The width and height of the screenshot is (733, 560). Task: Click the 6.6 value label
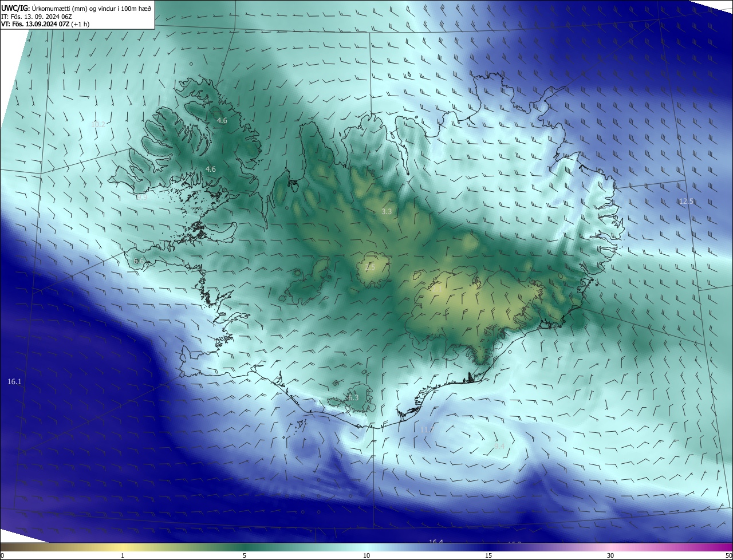pyautogui.click(x=139, y=261)
